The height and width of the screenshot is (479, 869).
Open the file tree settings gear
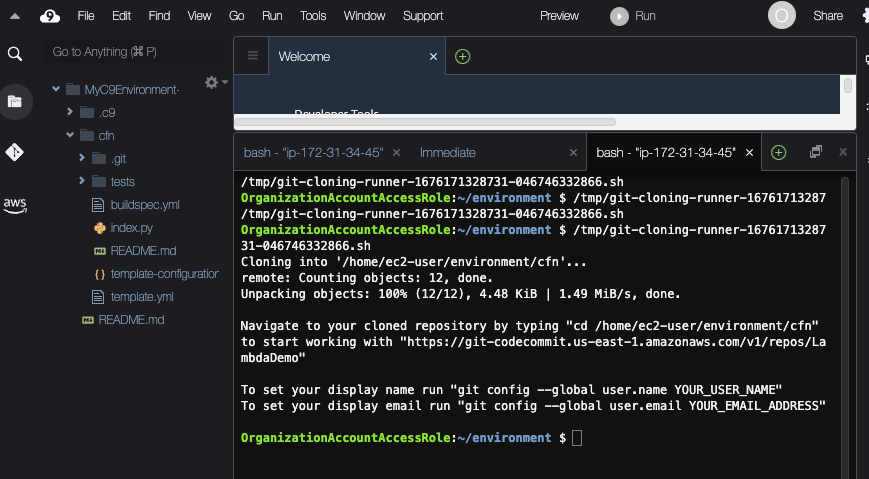pos(211,83)
